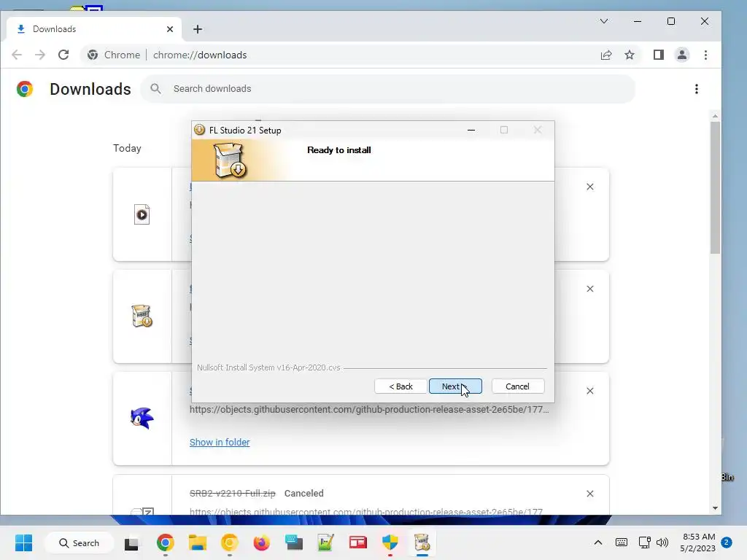Screen dimensions: 747x560
Task: Open Show in folder link for Sonic download
Action: pos(220,443)
